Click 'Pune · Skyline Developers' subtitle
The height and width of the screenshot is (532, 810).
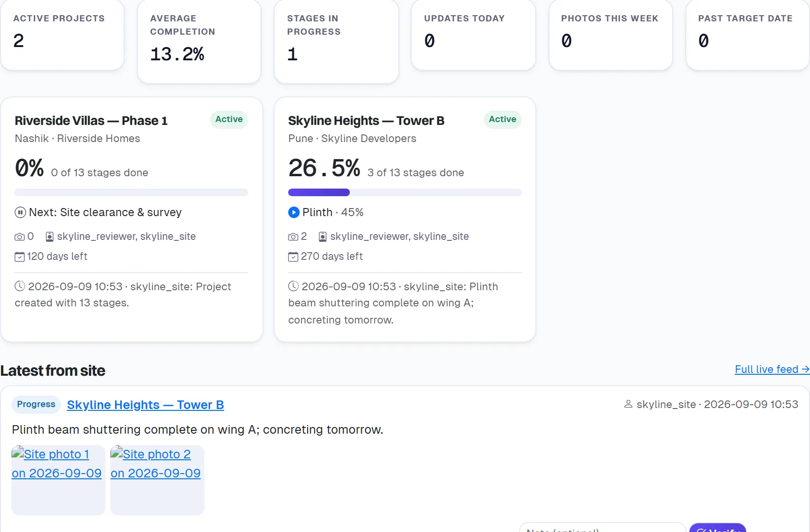[x=352, y=139]
